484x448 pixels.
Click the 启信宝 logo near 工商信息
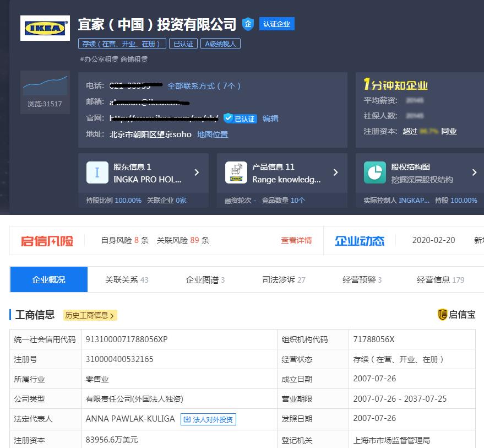click(x=457, y=313)
